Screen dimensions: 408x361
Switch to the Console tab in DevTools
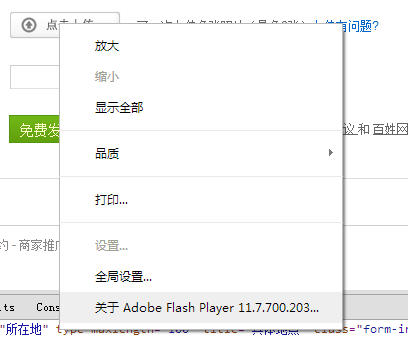[48, 307]
